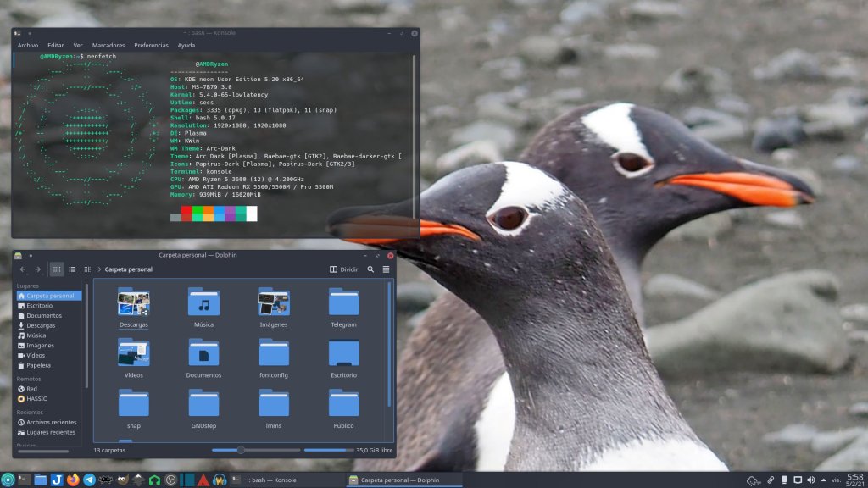Screen dimensions: 868x488
Task: Launch Telegram from the taskbar
Action: pyautogui.click(x=89, y=480)
